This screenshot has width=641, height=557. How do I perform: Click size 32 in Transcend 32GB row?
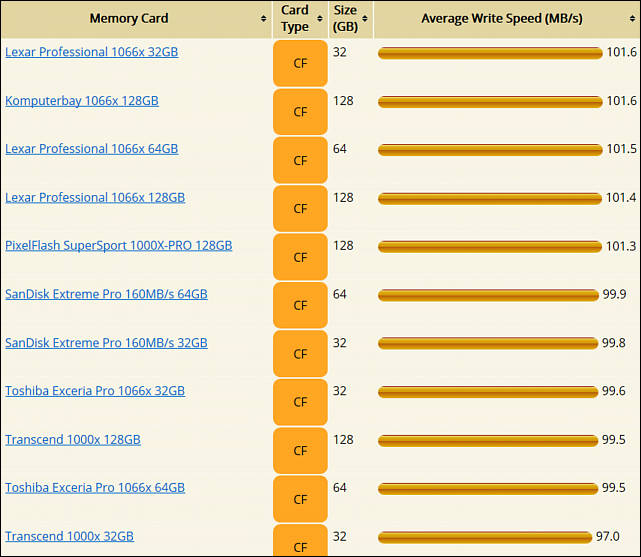click(x=340, y=536)
